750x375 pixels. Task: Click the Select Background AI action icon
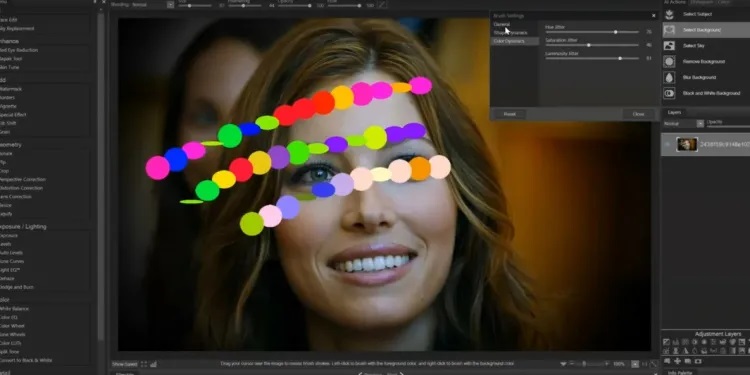click(669, 30)
